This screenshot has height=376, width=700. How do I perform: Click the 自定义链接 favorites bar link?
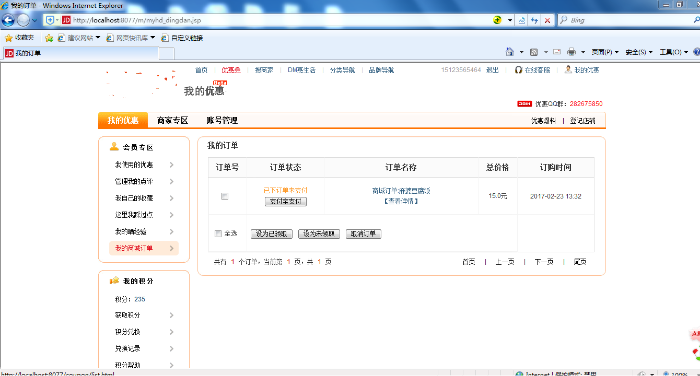tap(182, 38)
